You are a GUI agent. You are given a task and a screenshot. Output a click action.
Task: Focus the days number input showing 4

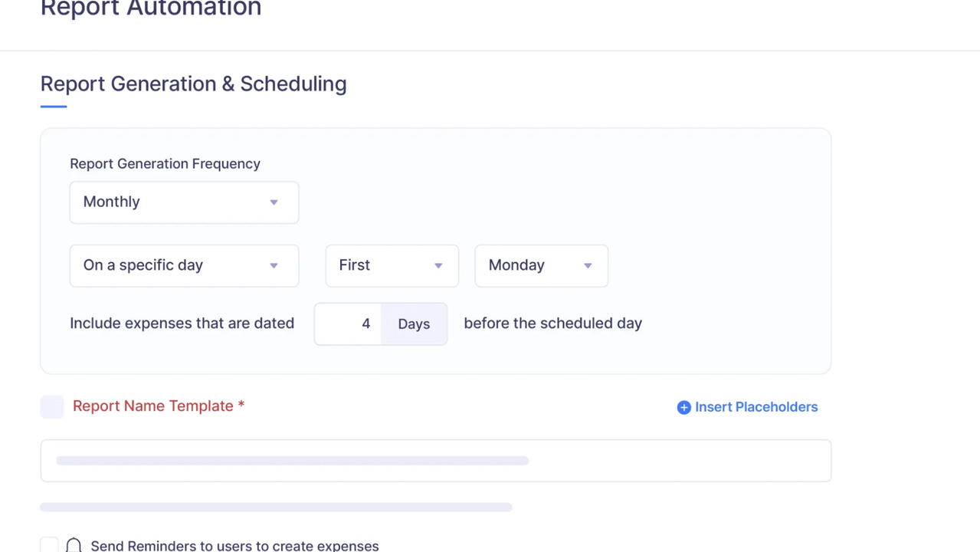(349, 324)
